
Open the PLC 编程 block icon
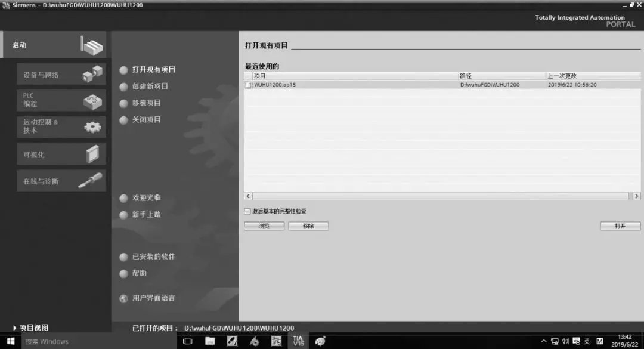(92, 101)
